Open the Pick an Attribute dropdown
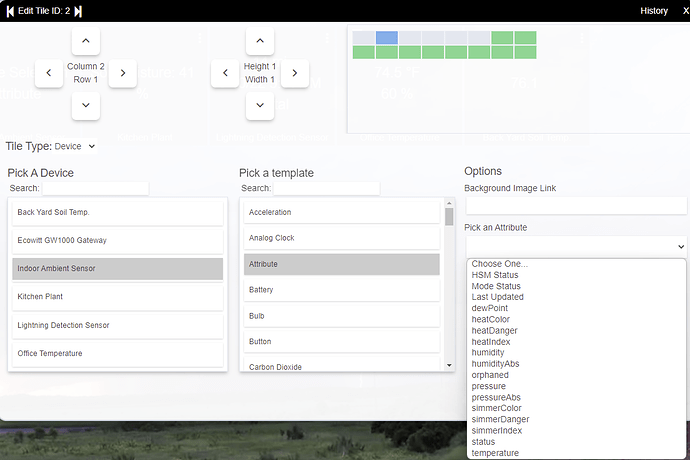The width and height of the screenshot is (690, 460). (576, 246)
